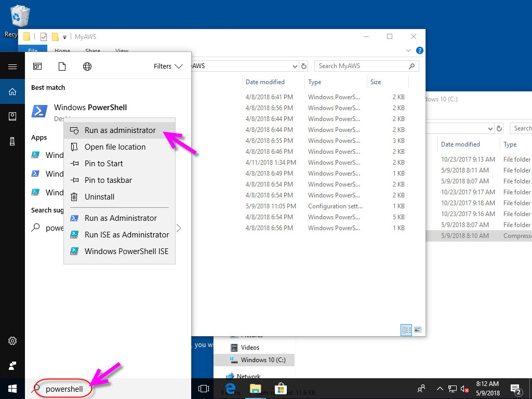532x399 pixels.
Task: Expand the Filters dropdown
Action: [x=168, y=66]
